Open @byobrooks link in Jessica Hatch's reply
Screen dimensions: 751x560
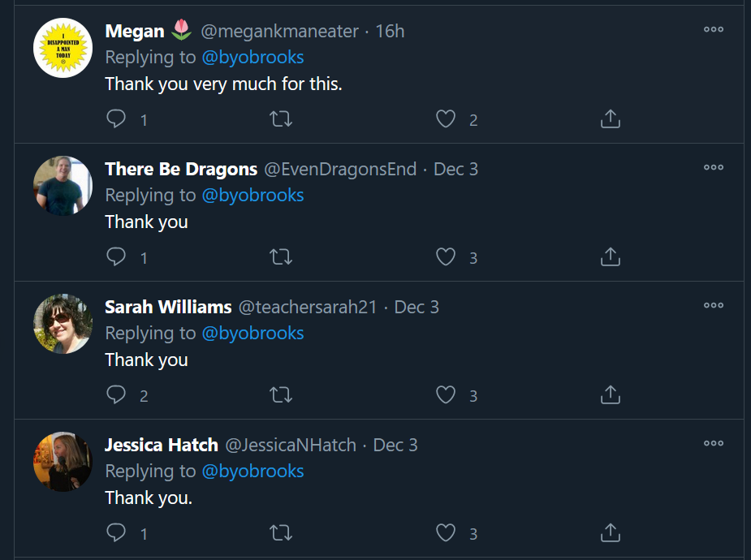point(252,472)
